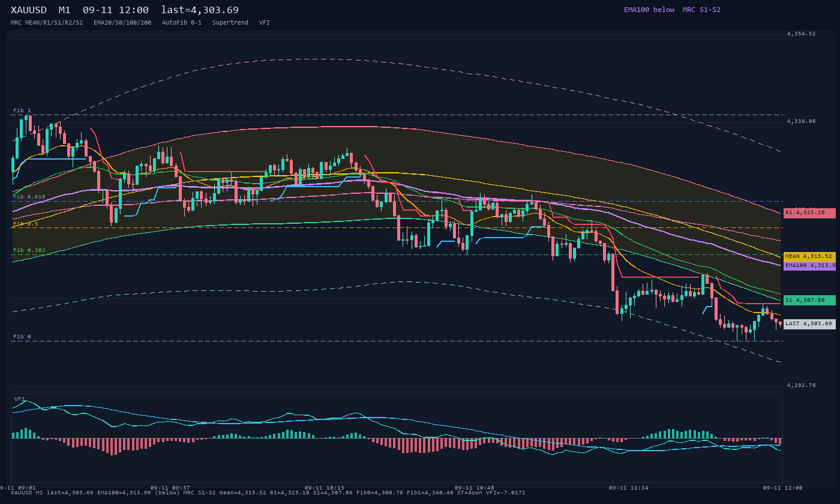Image resolution: width=840 pixels, height=504 pixels.
Task: Select the 'Fib 1' level label
Action: pyautogui.click(x=22, y=110)
